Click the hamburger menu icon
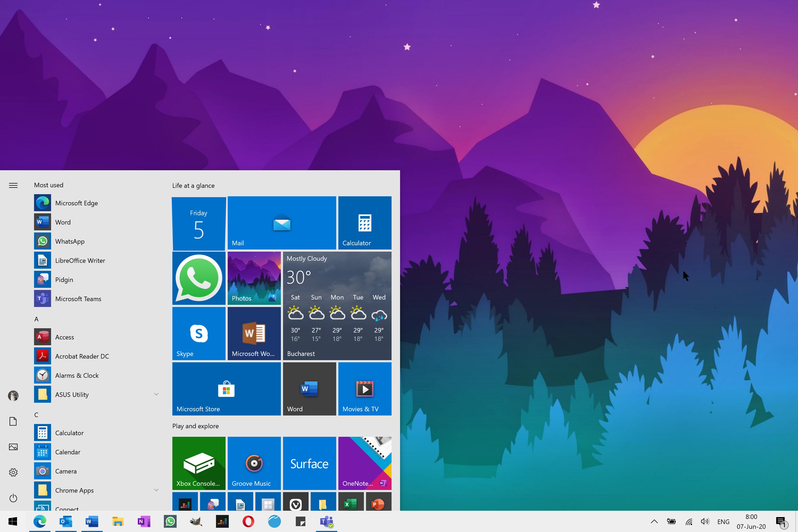The height and width of the screenshot is (532, 798). coord(13,185)
